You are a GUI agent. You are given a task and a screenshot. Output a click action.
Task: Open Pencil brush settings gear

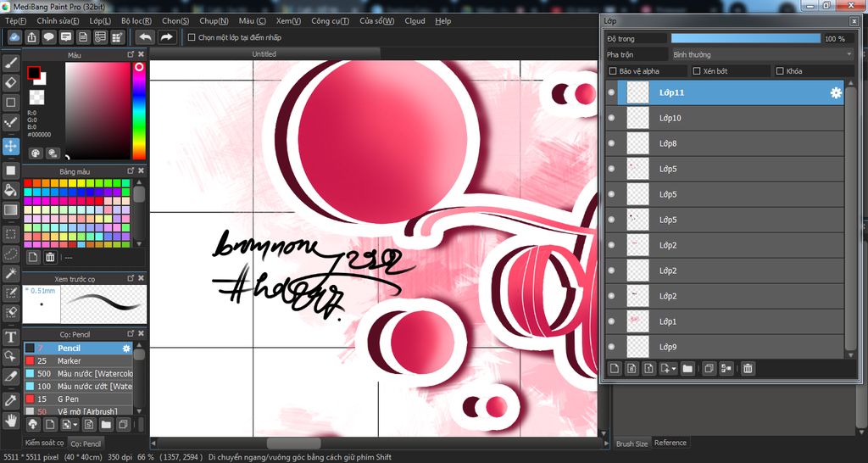(x=126, y=349)
